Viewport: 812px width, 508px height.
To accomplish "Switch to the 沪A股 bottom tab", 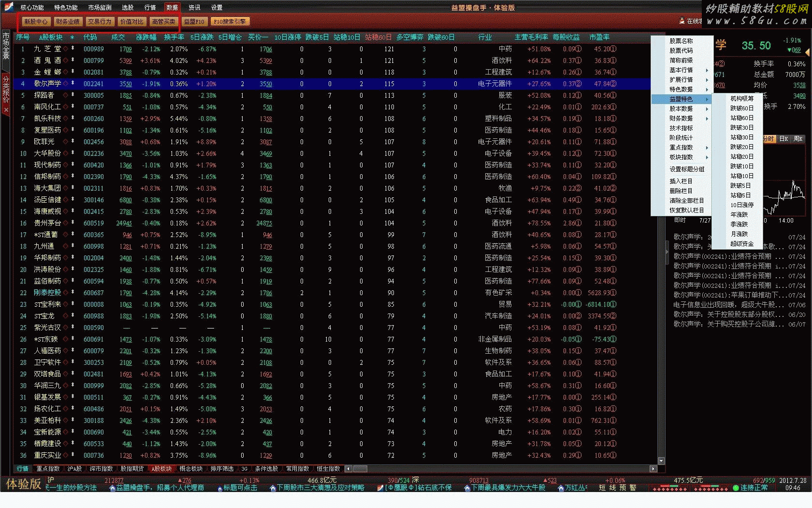I will click(74, 469).
